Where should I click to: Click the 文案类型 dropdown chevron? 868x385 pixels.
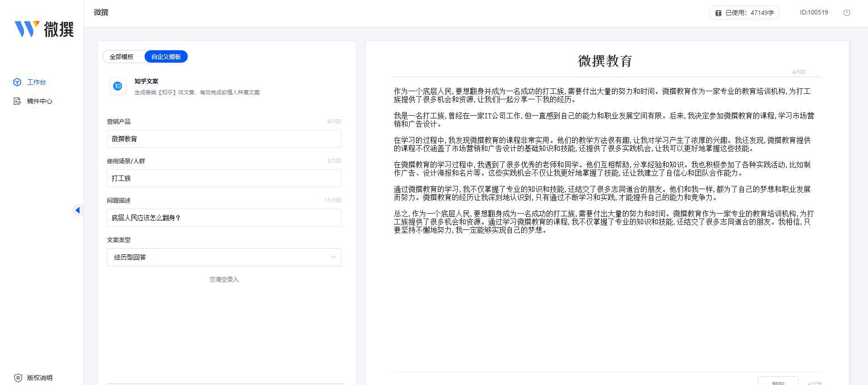(x=333, y=257)
